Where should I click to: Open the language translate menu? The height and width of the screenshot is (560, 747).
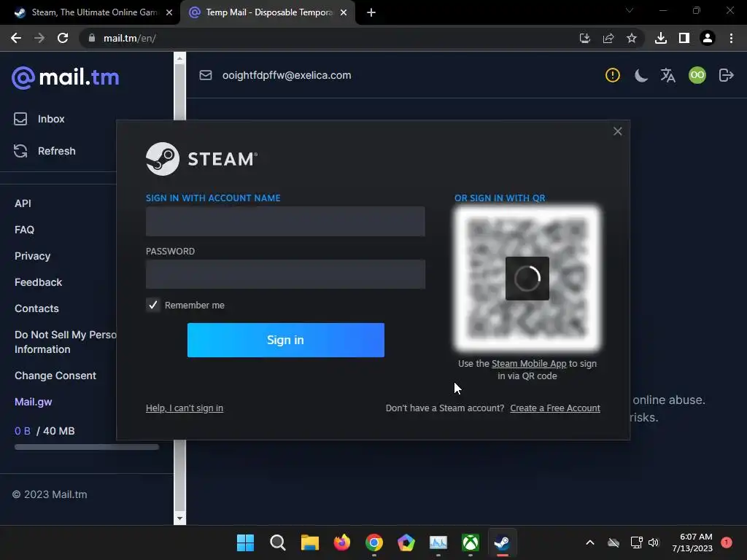click(668, 75)
